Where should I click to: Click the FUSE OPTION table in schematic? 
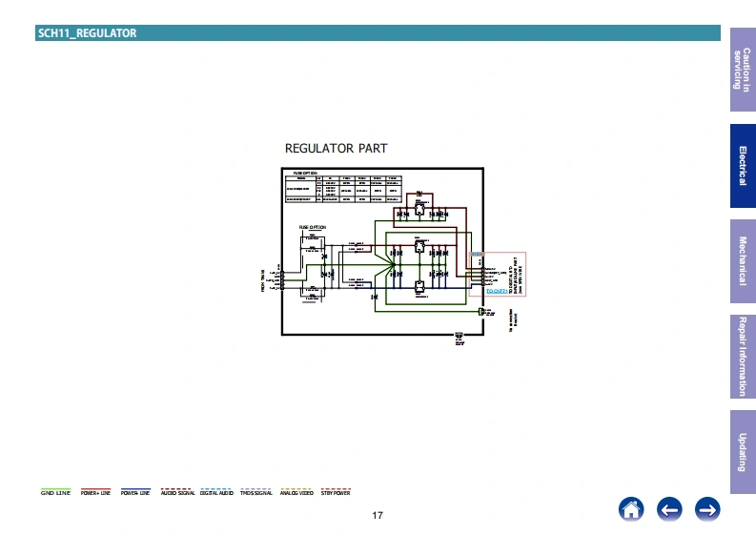[x=343, y=189]
